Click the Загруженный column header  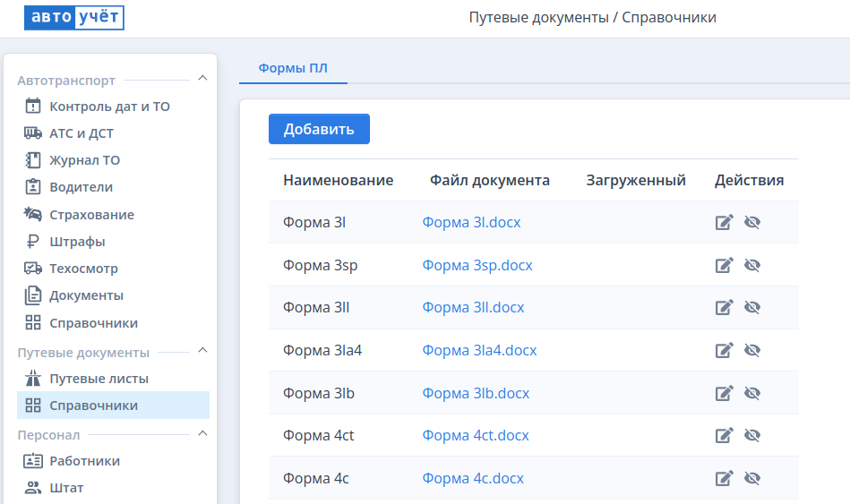coord(636,180)
